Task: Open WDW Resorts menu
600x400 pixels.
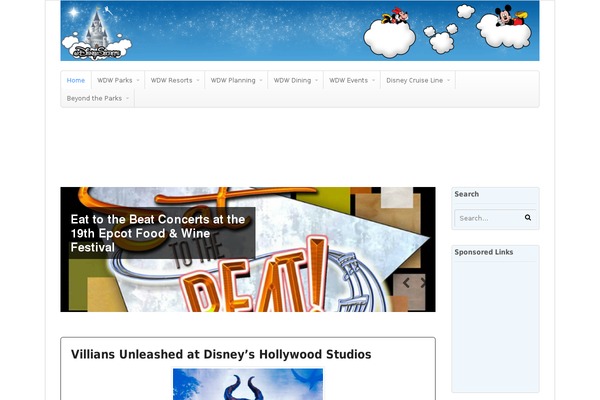Action: click(174, 80)
